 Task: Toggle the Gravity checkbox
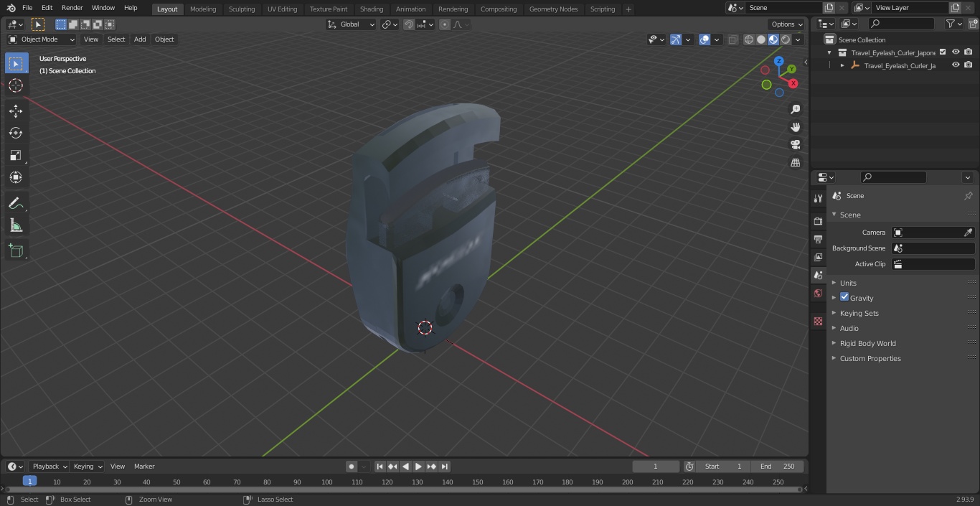tap(844, 297)
